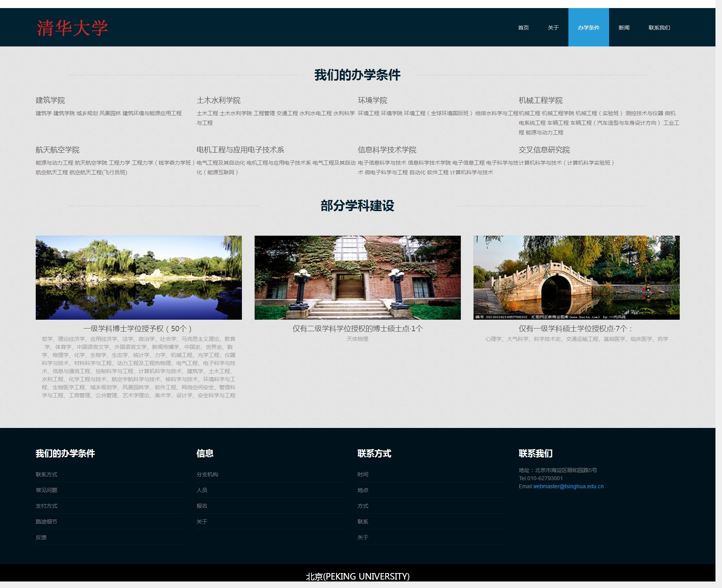Open 分支机构 under 信息 column
Screen dimensions: 722x588
pos(207,474)
